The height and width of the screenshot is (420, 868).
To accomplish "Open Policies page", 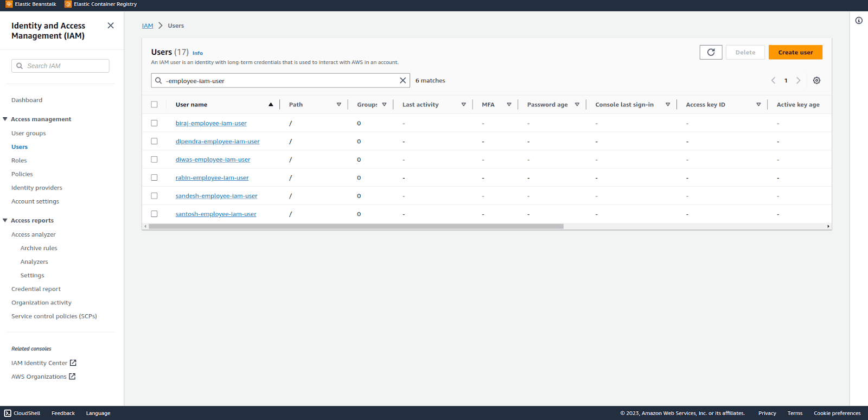I will click(x=22, y=174).
